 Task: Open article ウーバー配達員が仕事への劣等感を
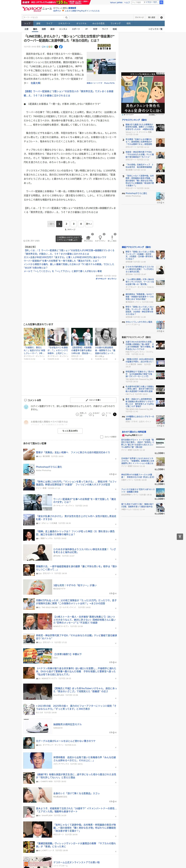[x=84, y=500]
